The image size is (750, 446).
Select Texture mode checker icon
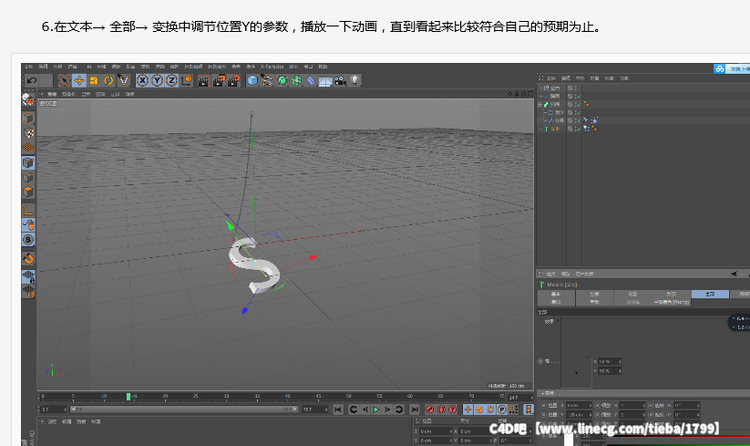(x=28, y=133)
